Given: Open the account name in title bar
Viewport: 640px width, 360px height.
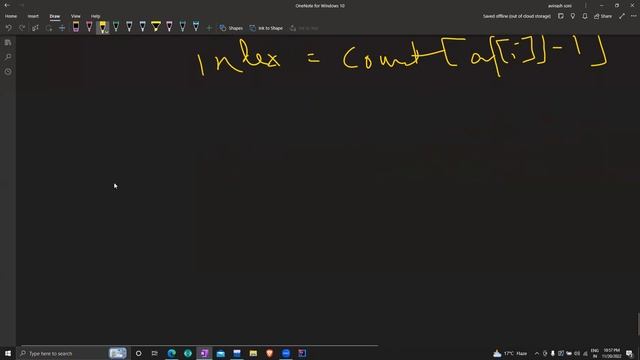Looking at the screenshot, I should tap(560, 6).
